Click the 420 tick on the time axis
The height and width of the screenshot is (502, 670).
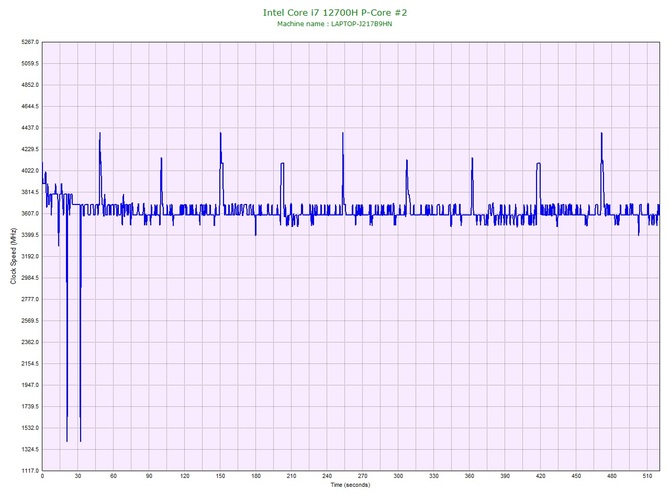(541, 476)
